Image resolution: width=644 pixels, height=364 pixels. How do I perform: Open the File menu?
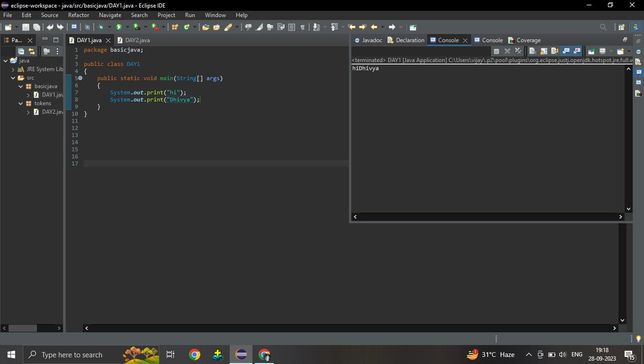(x=8, y=15)
